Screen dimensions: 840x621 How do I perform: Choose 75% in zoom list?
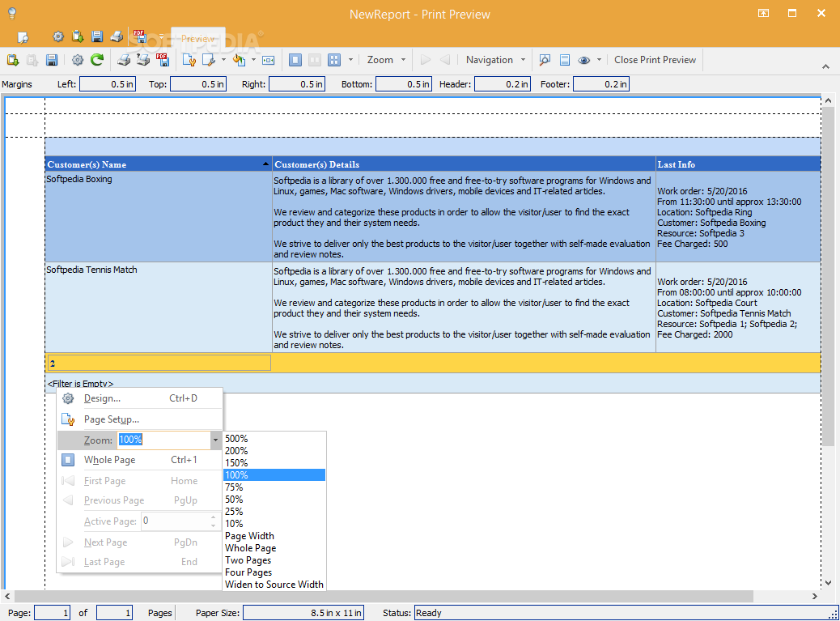point(274,487)
